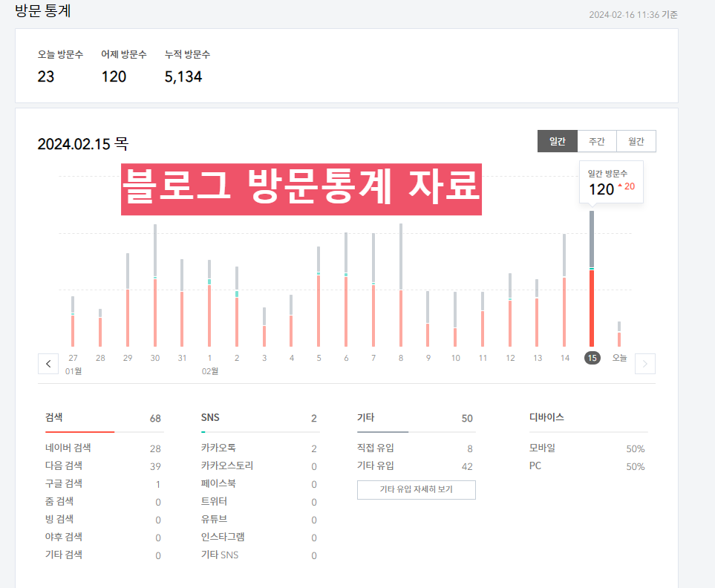The image size is (715, 588).
Task: Open 네이버 검색 referral details
Action: click(x=67, y=448)
